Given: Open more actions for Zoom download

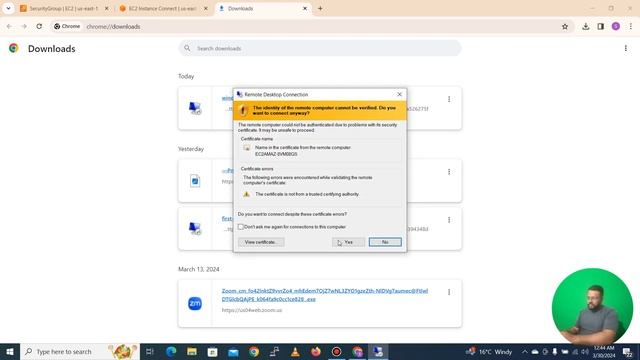Looking at the screenshot, I should 449,292.
